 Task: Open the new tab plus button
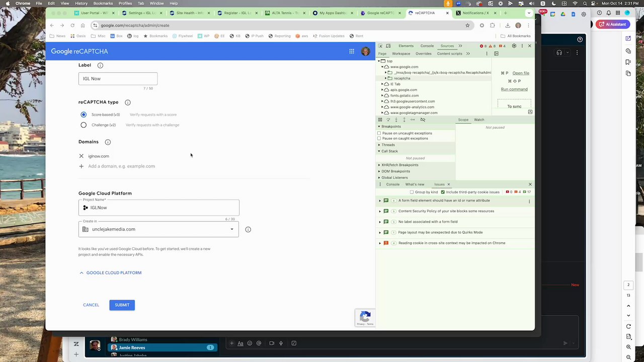click(505, 13)
